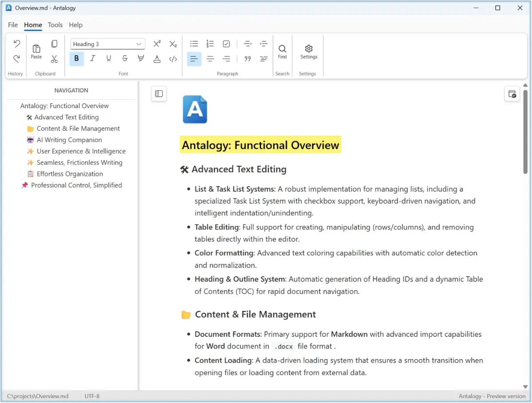Click the UTF-8 encoding in status bar
Viewport: 532px width, 403px height.
92,396
